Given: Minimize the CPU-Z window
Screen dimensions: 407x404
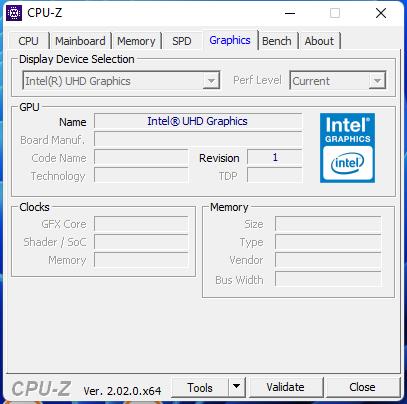Looking at the screenshot, I should point(290,13).
